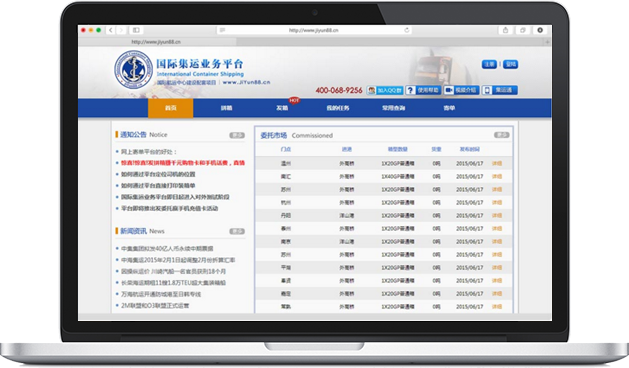The width and height of the screenshot is (629, 368).
Task: Open details link for the 丹阳 row
Action: 497,216
